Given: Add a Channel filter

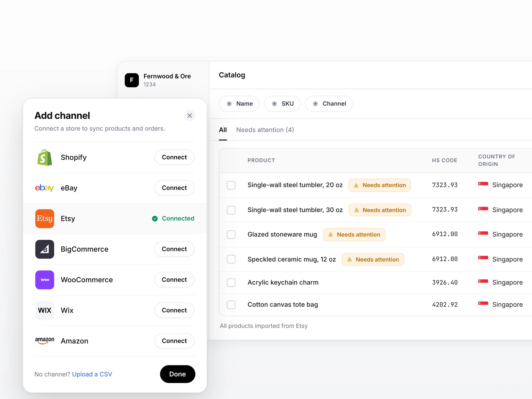Looking at the screenshot, I should (329, 104).
